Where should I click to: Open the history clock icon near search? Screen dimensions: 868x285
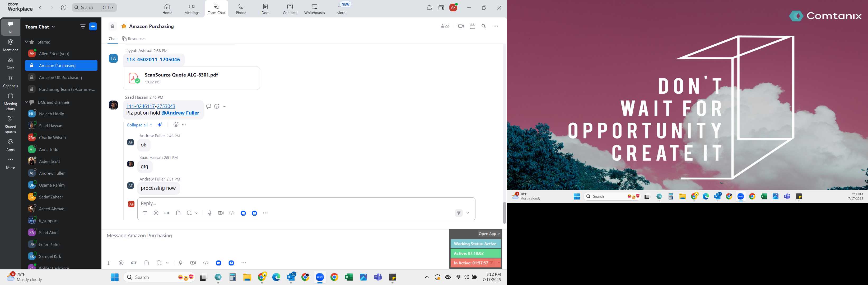(x=64, y=7)
